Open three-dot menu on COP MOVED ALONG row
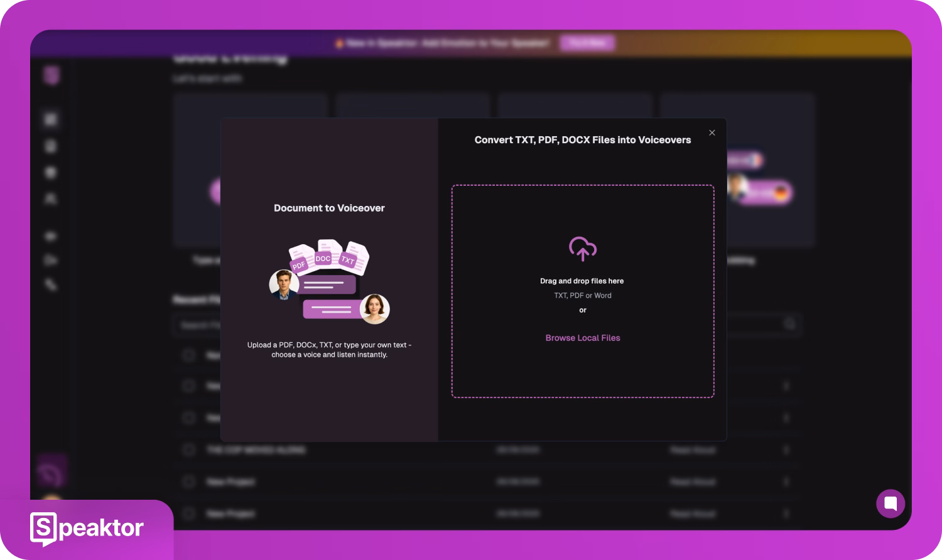942x560 pixels. tap(786, 450)
